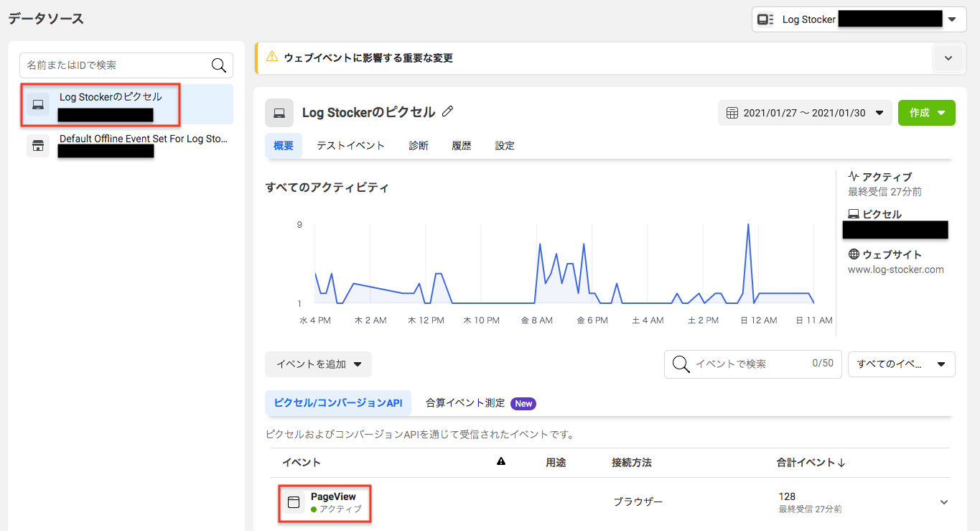980x531 pixels.
Task: Click the PageView event name
Action: [333, 497]
